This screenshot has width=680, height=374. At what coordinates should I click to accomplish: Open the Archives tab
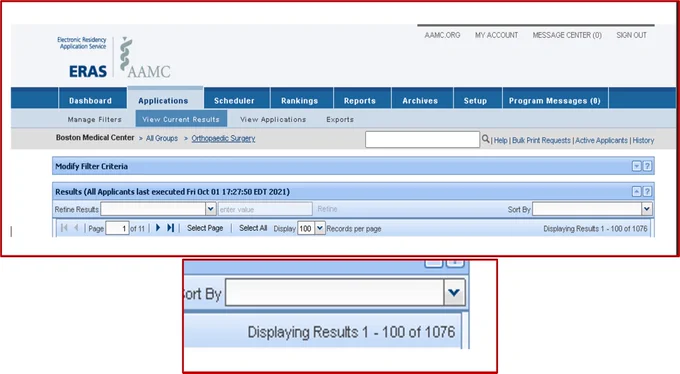(x=420, y=101)
